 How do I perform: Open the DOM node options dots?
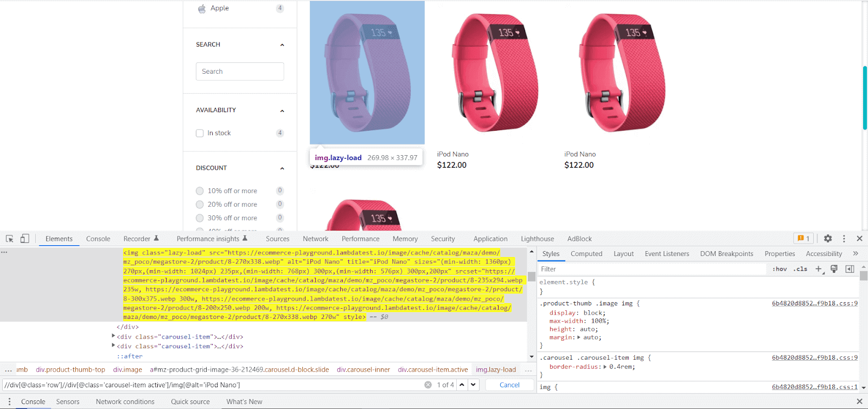click(x=4, y=252)
